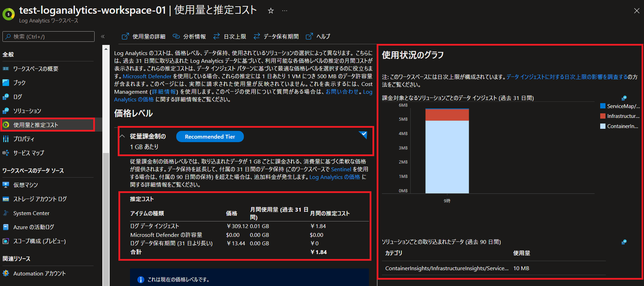Click the ワークスペースの概要 icon
This screenshot has height=286, width=644.
(6, 69)
